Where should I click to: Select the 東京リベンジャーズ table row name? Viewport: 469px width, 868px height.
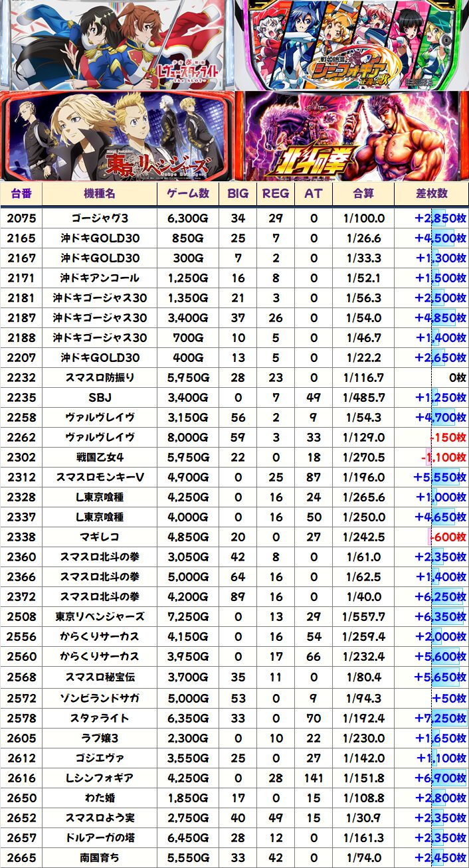100,617
